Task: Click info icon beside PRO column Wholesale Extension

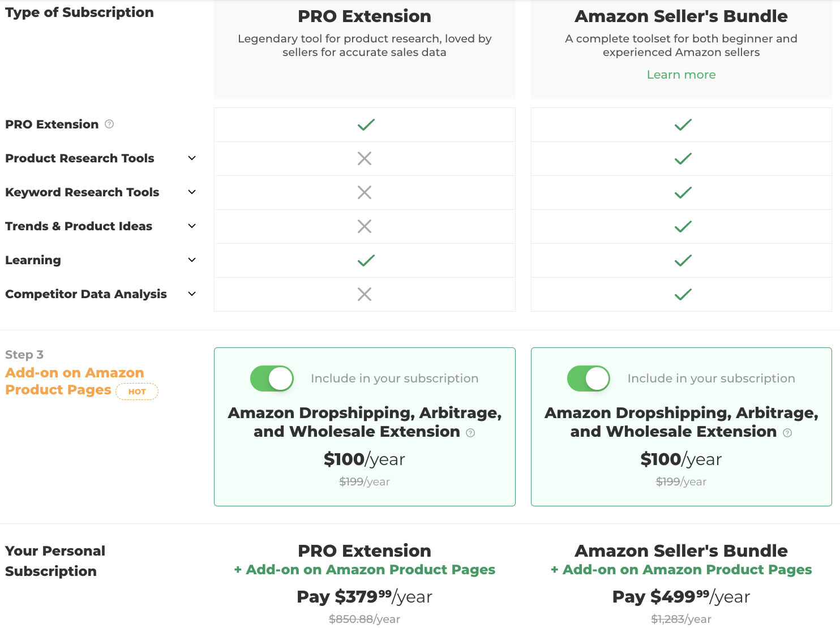Action: click(470, 433)
